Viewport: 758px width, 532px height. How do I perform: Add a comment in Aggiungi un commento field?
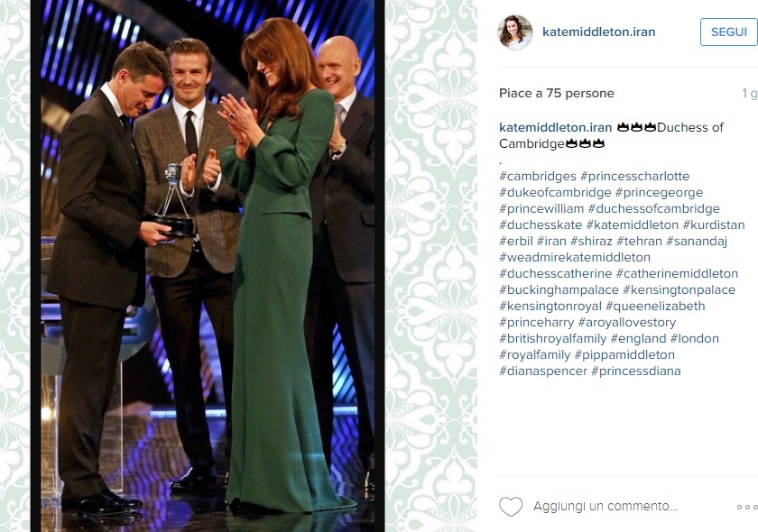pos(605,507)
